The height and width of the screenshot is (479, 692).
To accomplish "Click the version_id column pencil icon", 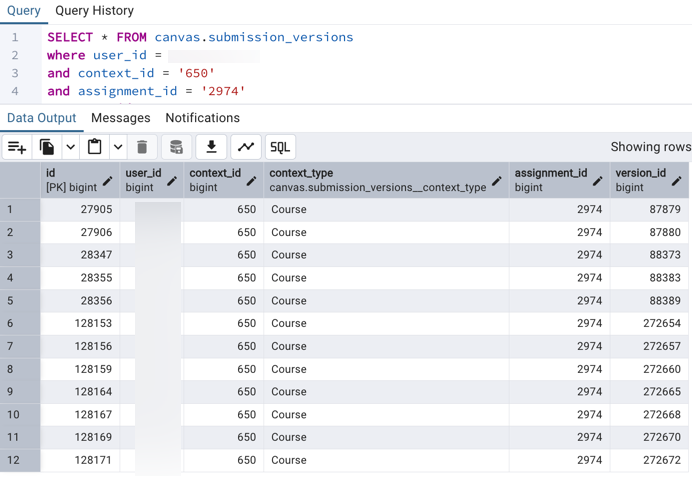I will 677,181.
